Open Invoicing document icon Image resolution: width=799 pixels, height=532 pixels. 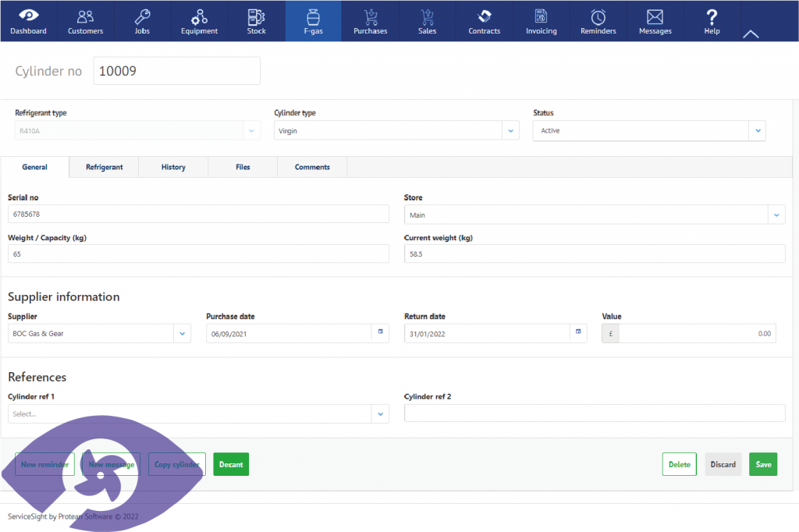coord(542,16)
